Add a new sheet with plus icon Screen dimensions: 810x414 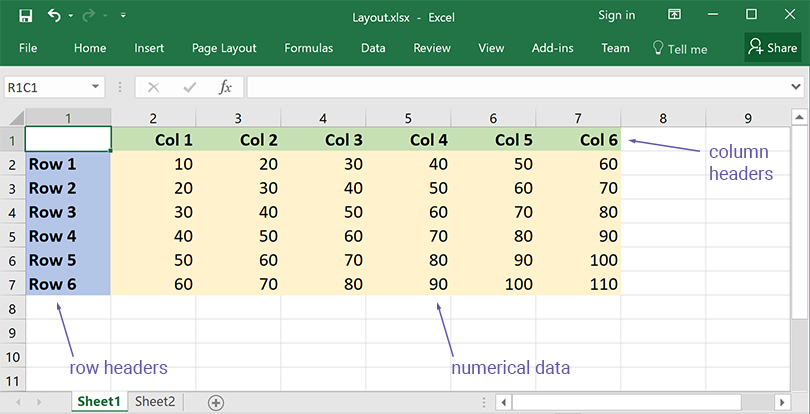point(216,402)
